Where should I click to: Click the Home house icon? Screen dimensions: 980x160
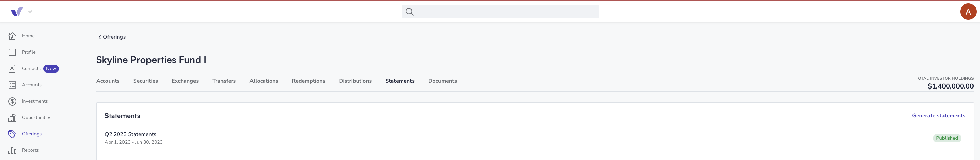tap(12, 36)
